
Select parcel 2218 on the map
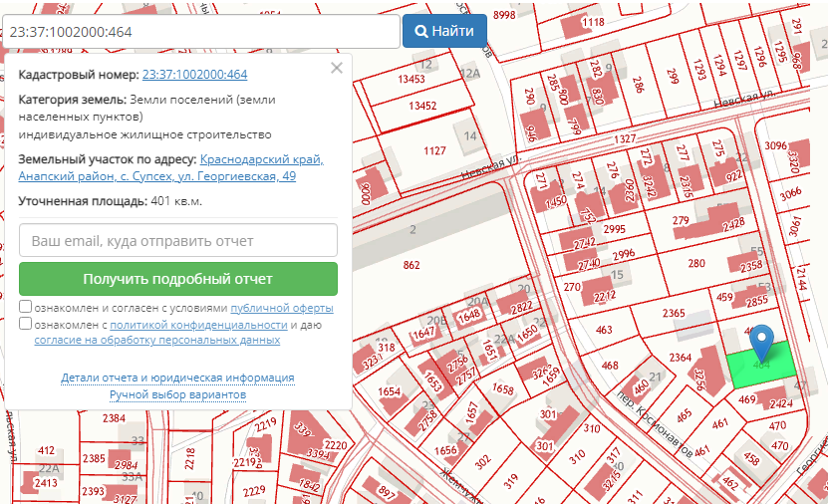point(189,459)
